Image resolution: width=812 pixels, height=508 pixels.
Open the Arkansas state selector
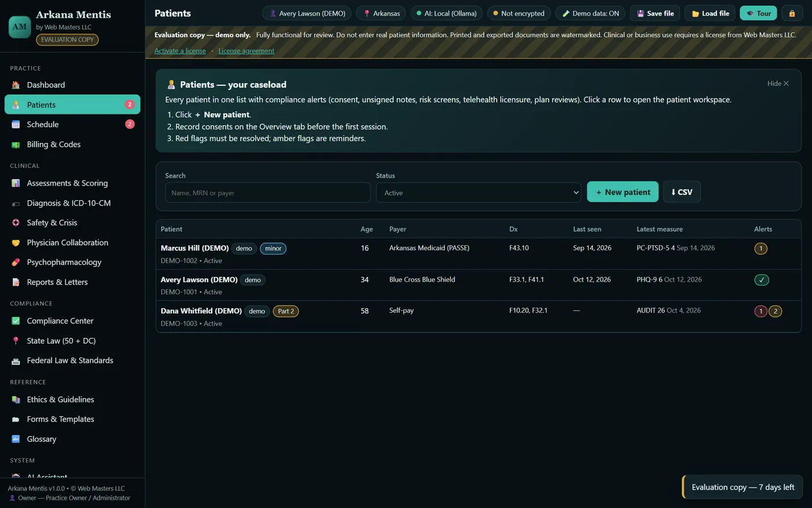tap(381, 13)
